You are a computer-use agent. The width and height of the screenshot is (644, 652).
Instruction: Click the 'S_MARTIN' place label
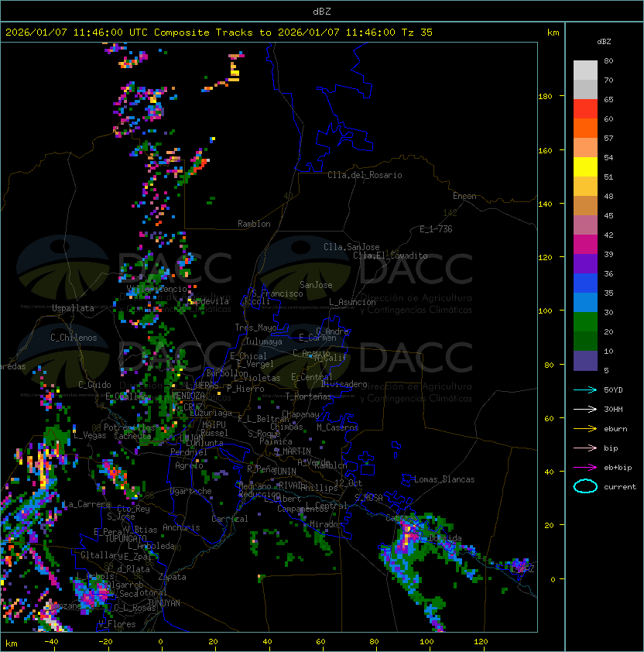click(292, 451)
